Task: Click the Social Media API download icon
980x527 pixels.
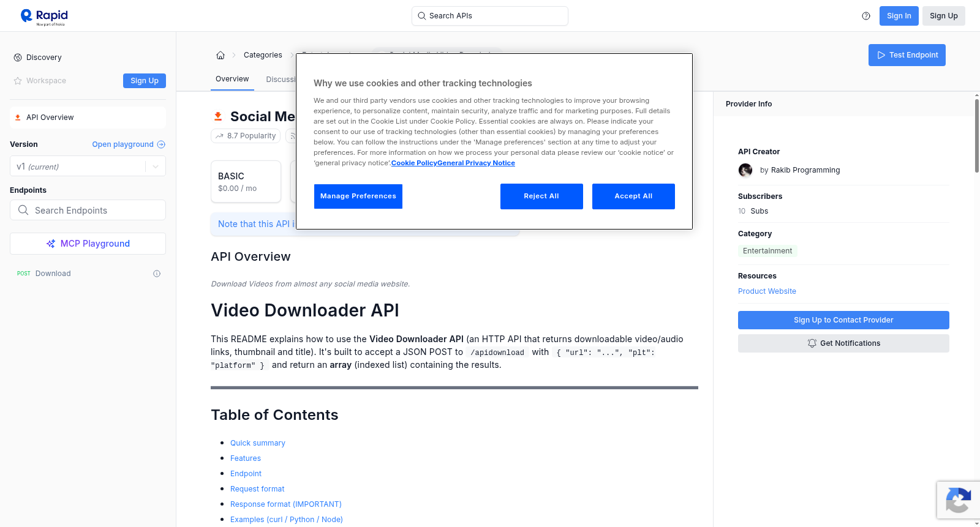Action: pyautogui.click(x=218, y=116)
